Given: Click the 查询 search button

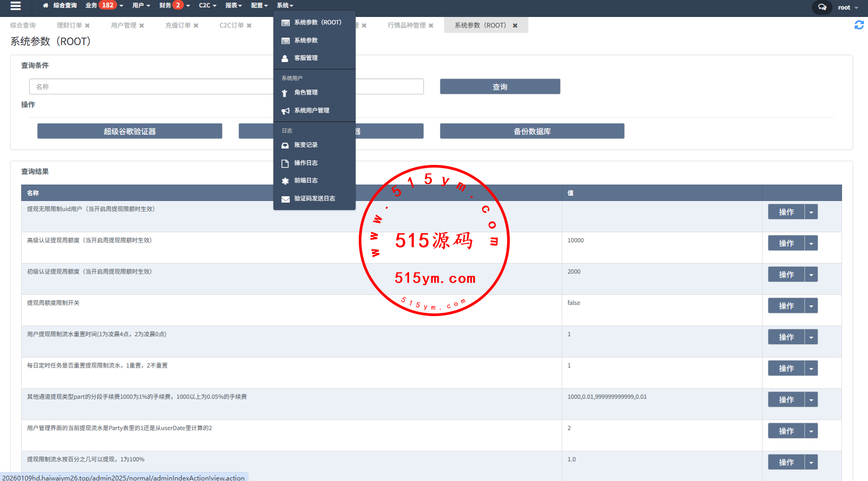Looking at the screenshot, I should pos(500,87).
